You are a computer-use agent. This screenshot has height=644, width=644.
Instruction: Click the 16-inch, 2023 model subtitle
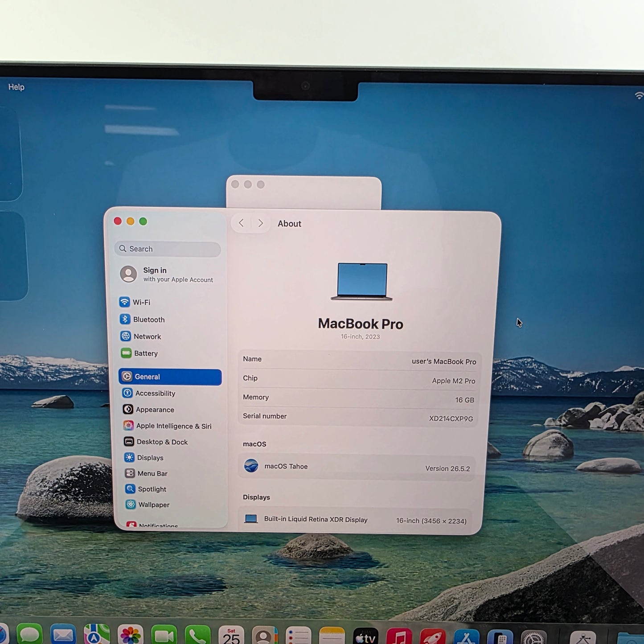point(360,336)
